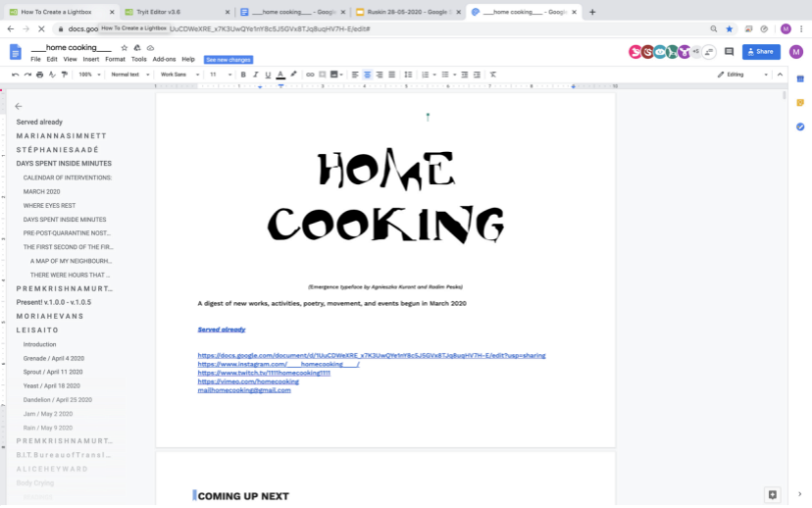Toggle italic formatting
Viewport: 812px width, 508px height.
[255, 75]
